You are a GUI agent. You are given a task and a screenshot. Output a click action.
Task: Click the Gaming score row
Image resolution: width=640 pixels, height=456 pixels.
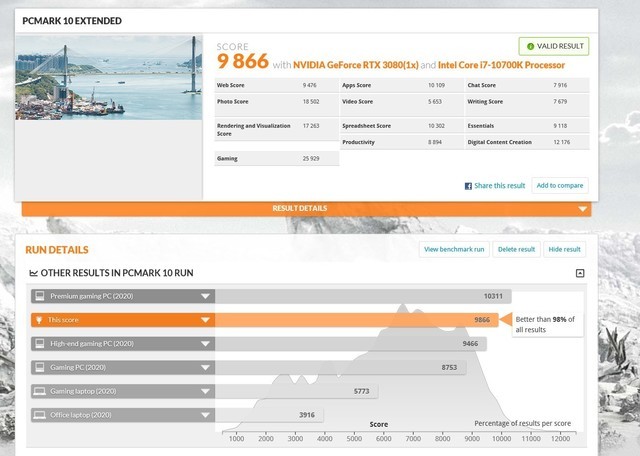point(276,158)
